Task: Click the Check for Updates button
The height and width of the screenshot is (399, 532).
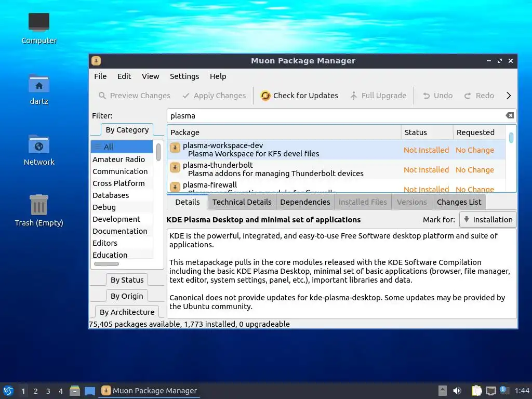Action: [299, 96]
